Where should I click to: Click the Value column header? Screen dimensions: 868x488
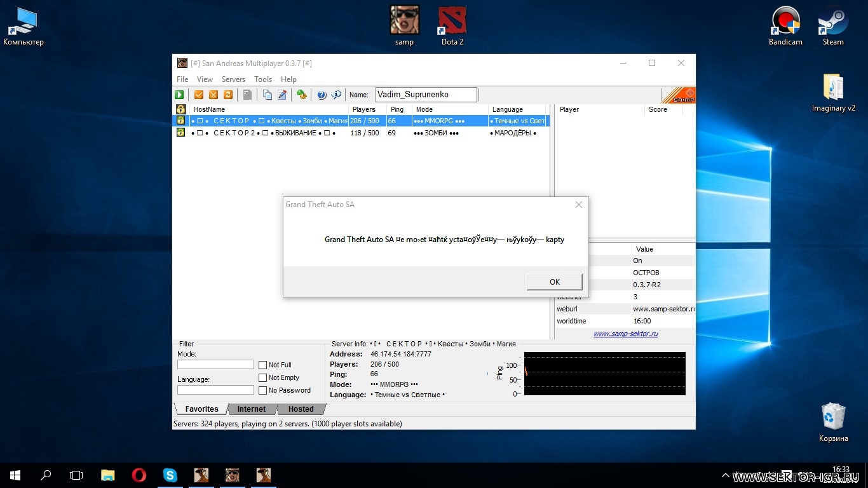tap(663, 249)
